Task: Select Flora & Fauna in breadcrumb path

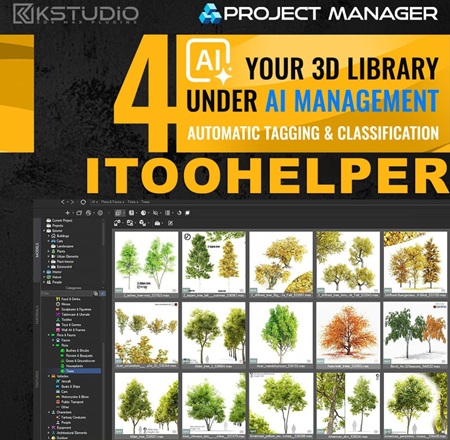Action: [x=111, y=202]
